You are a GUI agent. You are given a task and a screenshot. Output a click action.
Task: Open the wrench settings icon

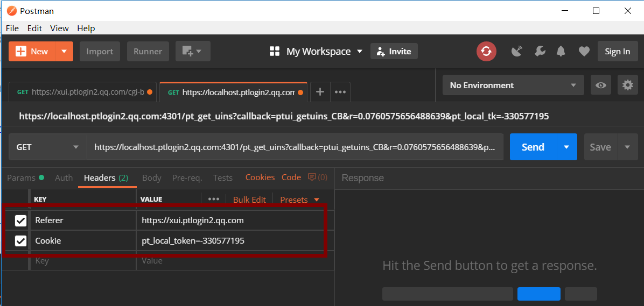click(540, 51)
